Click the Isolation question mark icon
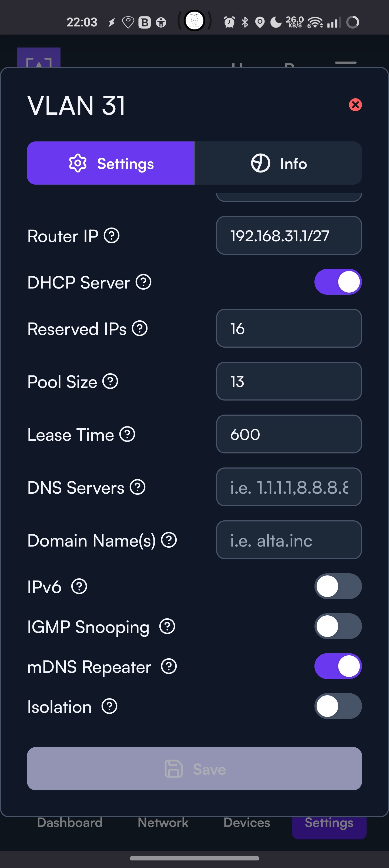389x868 pixels. (x=110, y=706)
